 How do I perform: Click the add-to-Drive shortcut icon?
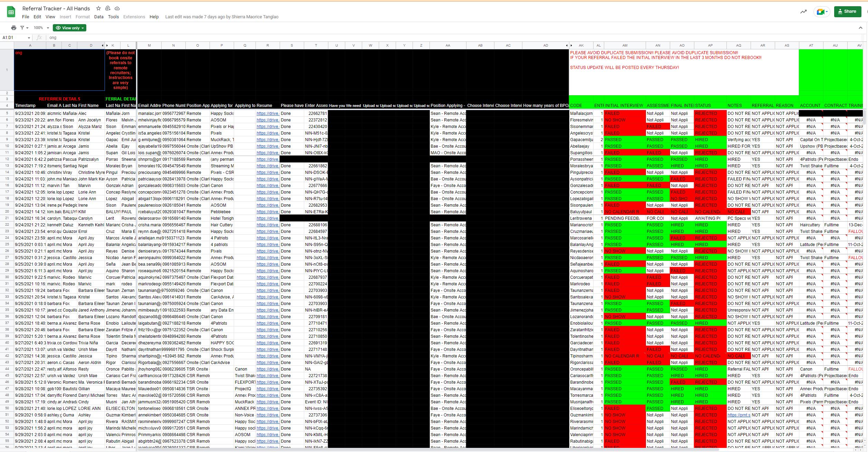point(108,8)
